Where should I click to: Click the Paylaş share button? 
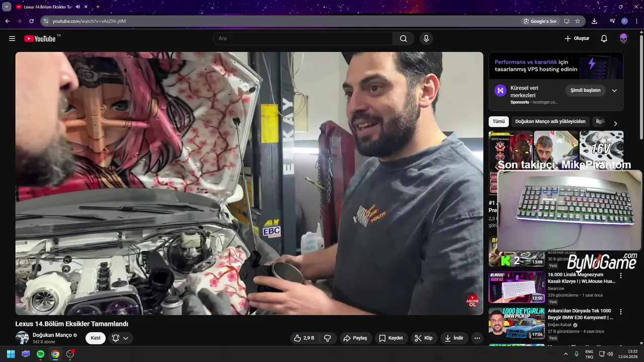[355, 338]
